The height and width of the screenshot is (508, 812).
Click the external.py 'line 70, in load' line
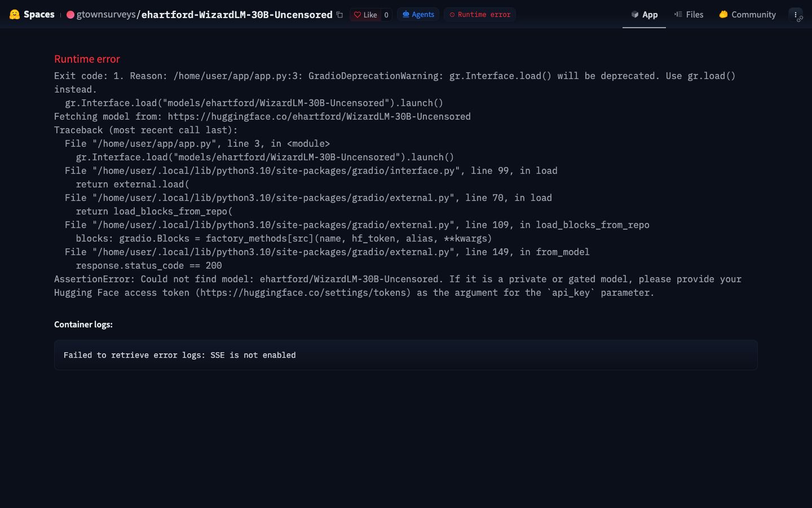click(308, 198)
